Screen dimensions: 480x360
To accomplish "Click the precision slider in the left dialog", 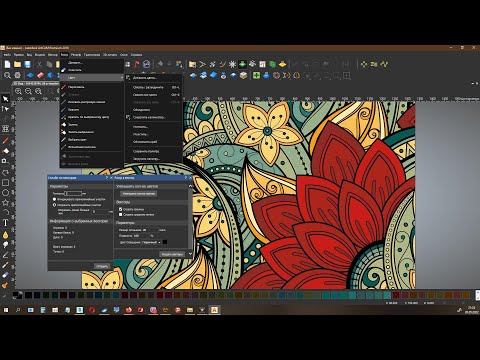I will tap(73, 193).
